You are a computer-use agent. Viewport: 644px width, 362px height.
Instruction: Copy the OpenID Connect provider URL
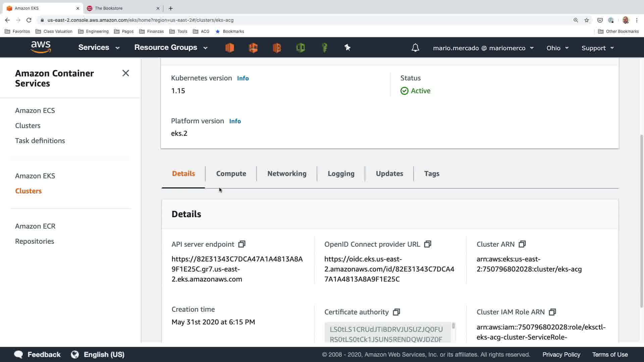click(x=427, y=244)
